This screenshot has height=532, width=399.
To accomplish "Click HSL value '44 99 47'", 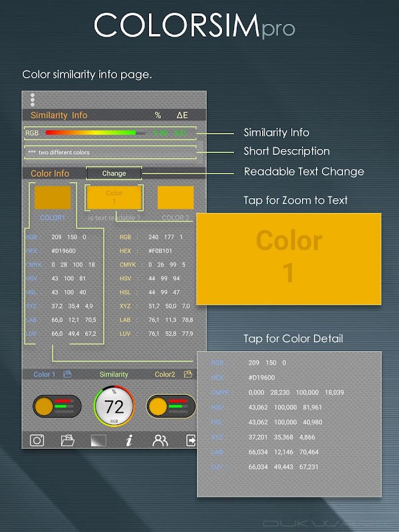I will pos(164,292).
